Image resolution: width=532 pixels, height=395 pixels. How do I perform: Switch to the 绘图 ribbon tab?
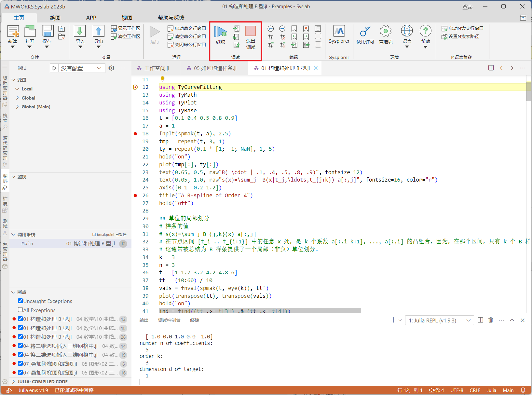click(55, 18)
